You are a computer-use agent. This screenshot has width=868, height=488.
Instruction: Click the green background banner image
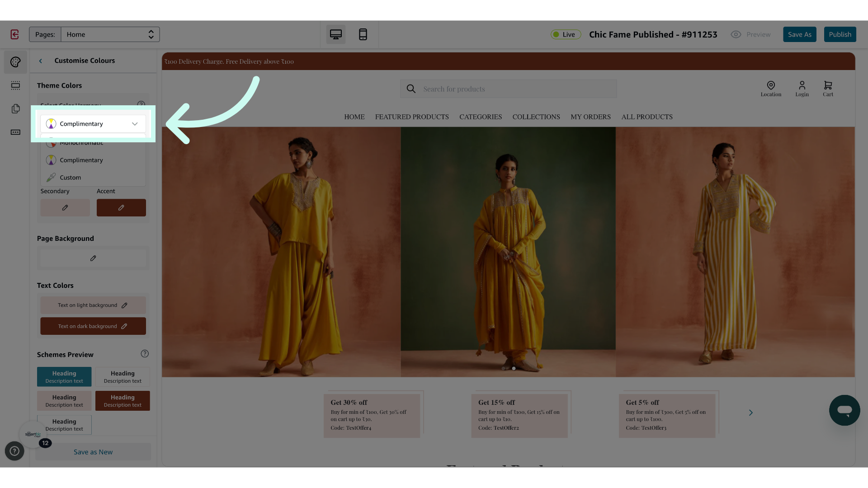click(508, 252)
